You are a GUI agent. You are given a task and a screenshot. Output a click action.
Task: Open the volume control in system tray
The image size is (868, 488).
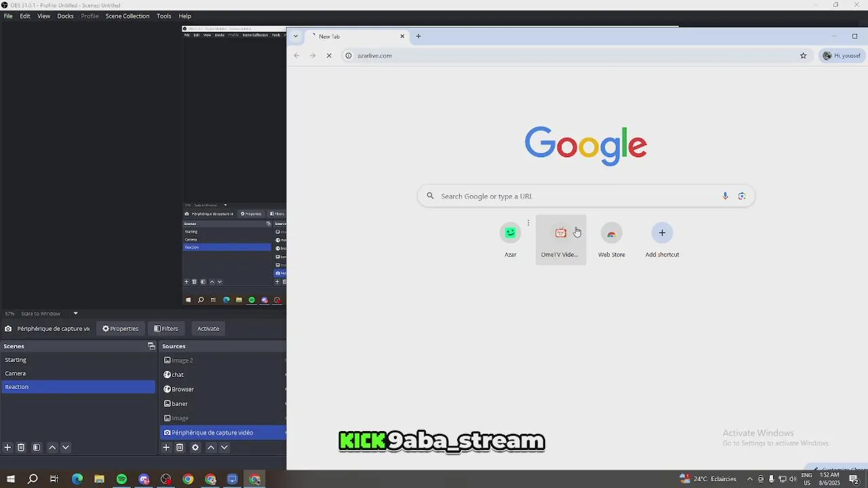pos(793,479)
